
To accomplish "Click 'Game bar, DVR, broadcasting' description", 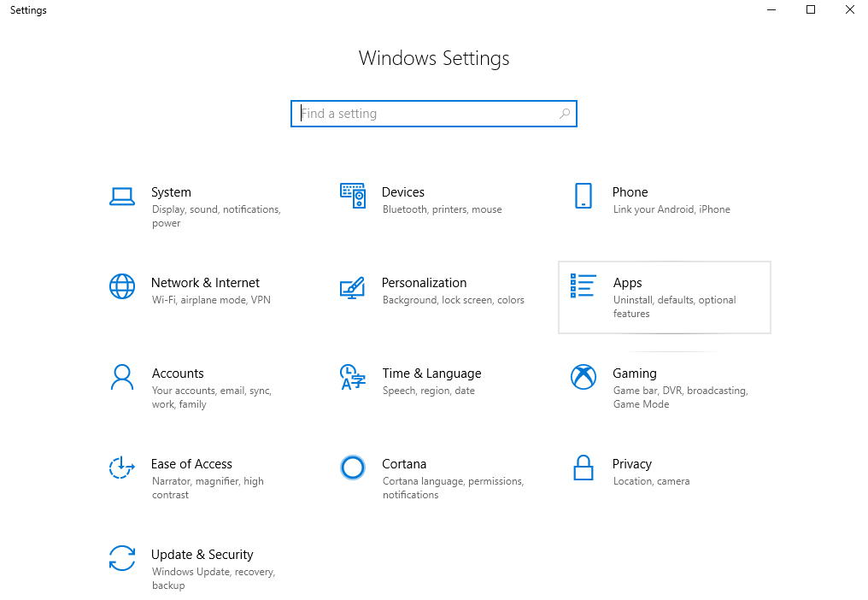I will tap(680, 397).
